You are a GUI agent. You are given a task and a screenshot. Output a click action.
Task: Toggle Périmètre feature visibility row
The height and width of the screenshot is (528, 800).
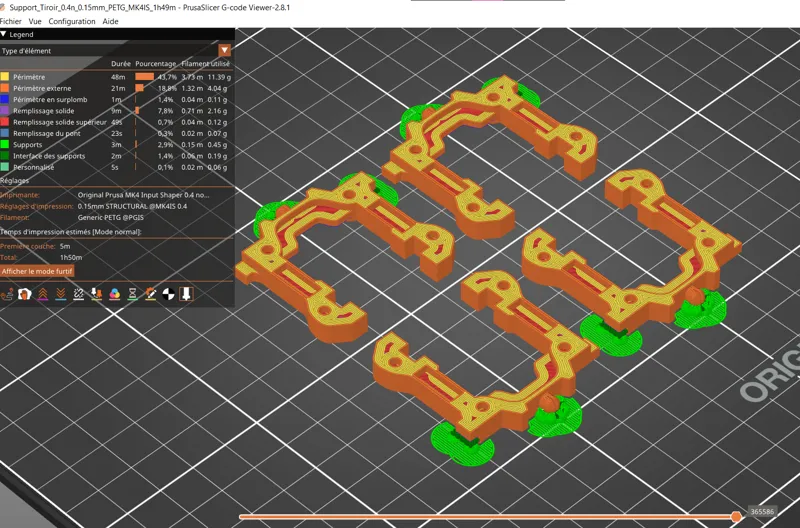click(x=116, y=77)
